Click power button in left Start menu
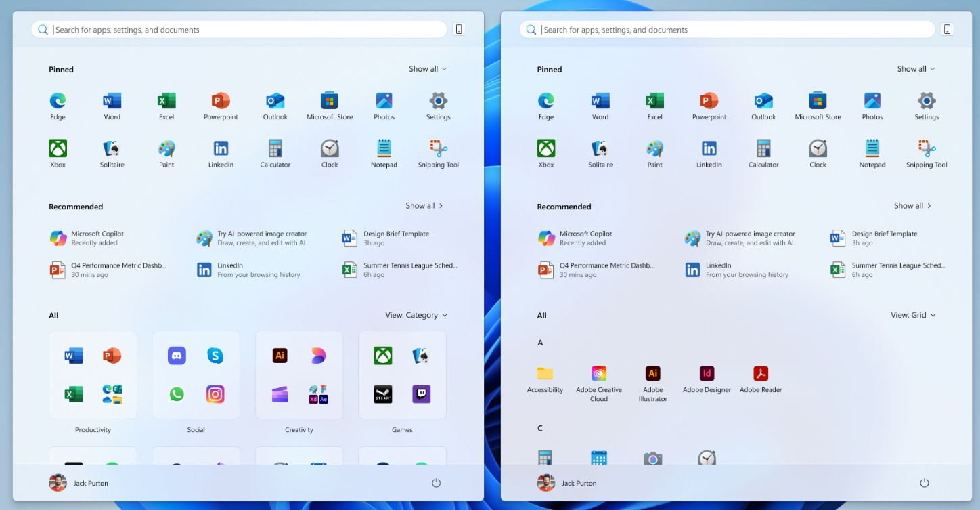 (436, 483)
